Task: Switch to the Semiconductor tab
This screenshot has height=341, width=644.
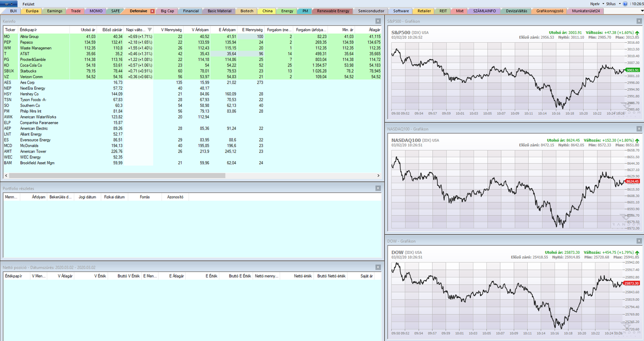Action: (x=371, y=11)
